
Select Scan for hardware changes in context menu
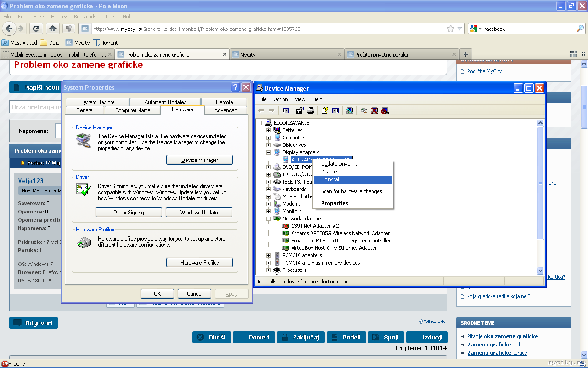(x=353, y=191)
